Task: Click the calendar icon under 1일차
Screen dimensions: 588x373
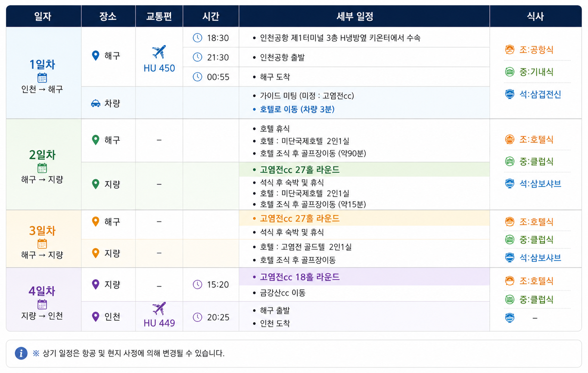Action: pyautogui.click(x=42, y=78)
